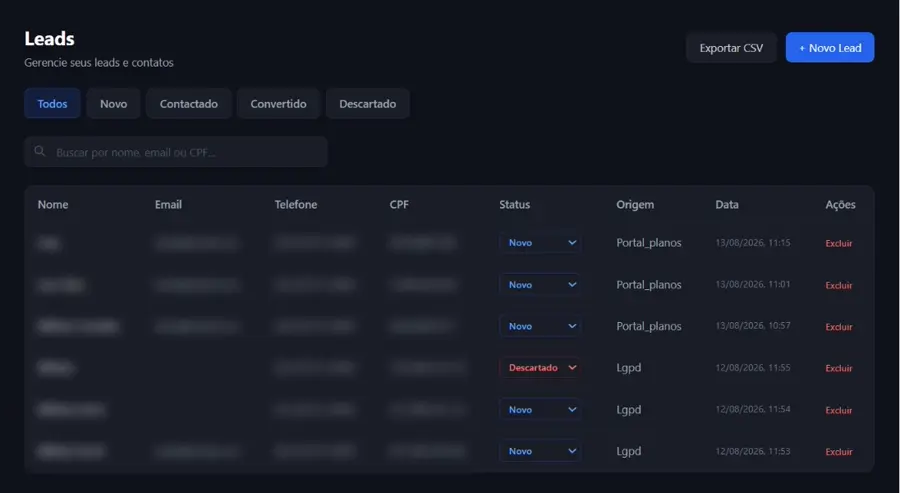Click the Exportar CSV button

coord(731,48)
